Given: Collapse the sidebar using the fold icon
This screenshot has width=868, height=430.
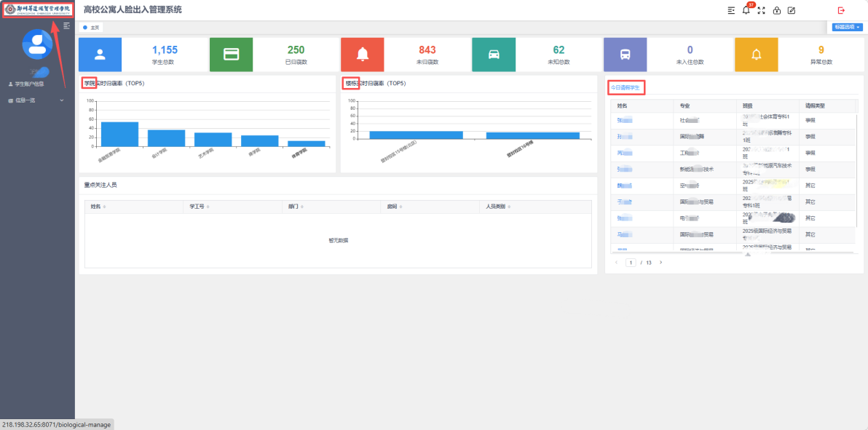Looking at the screenshot, I should (x=67, y=25).
